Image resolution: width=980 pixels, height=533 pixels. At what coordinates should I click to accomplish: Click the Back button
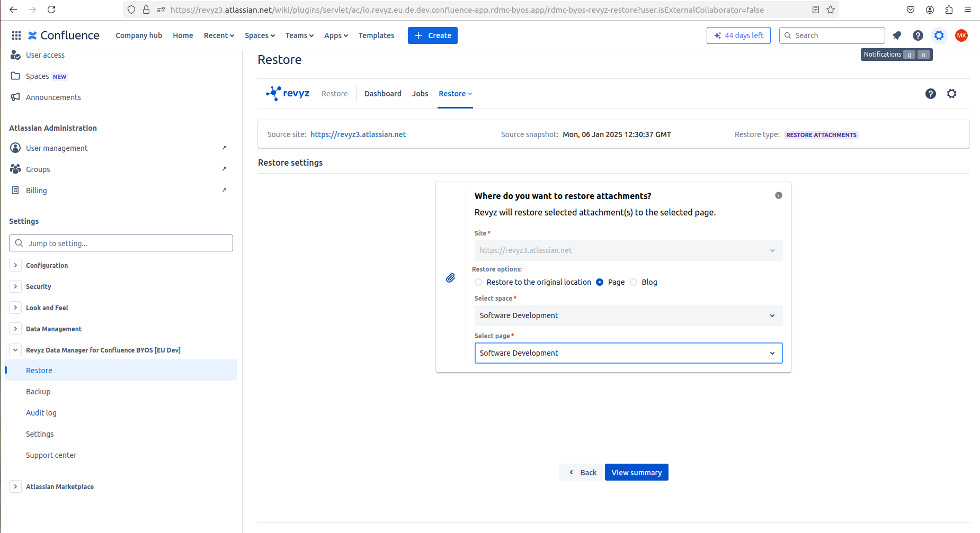pyautogui.click(x=582, y=472)
